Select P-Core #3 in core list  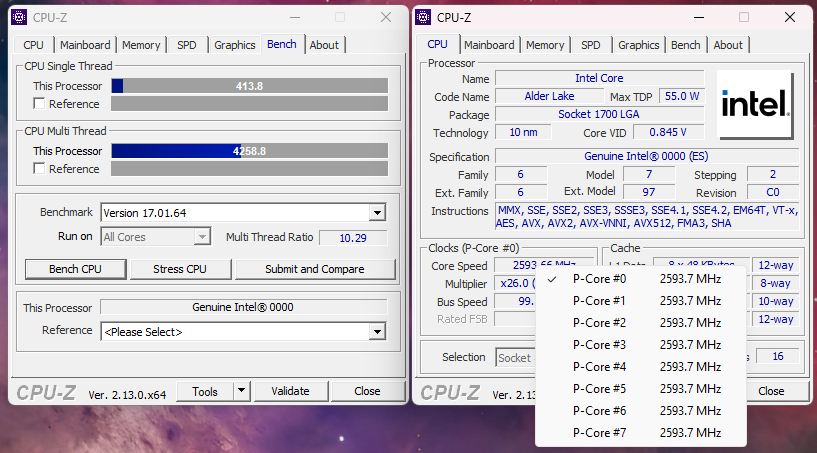[641, 345]
